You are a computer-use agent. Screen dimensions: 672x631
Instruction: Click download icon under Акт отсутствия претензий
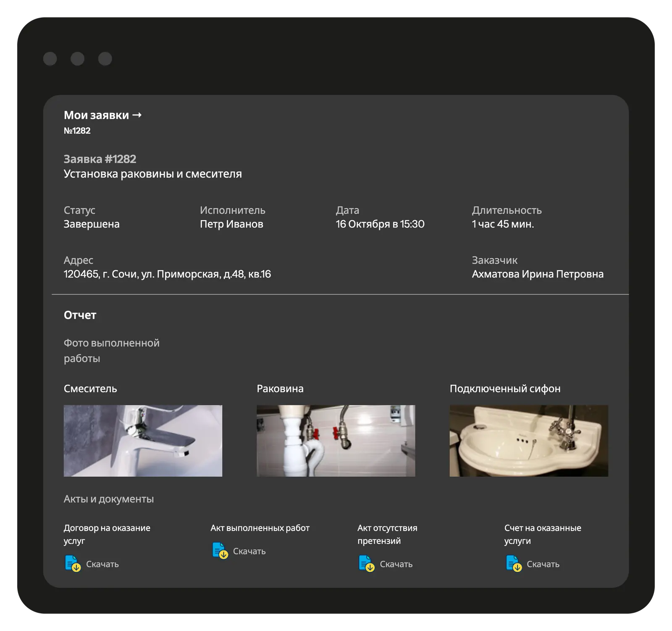tap(366, 563)
